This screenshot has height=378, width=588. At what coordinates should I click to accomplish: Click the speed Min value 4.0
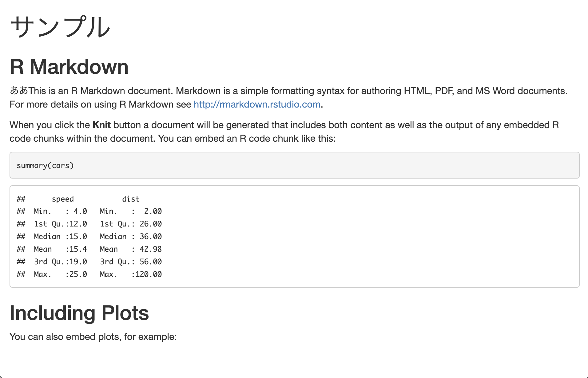pyautogui.click(x=80, y=211)
